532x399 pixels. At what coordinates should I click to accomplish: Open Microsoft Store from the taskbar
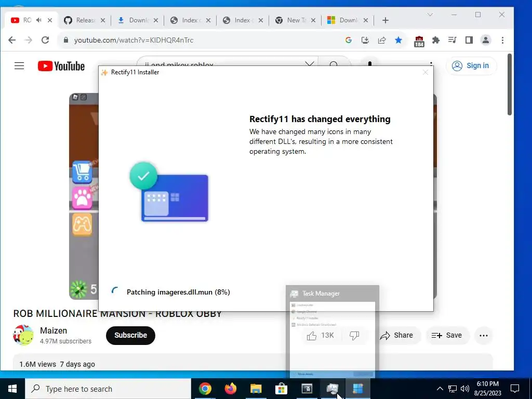tap(281, 389)
